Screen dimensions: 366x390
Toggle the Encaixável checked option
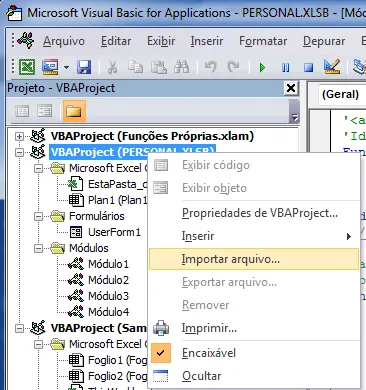point(209,353)
